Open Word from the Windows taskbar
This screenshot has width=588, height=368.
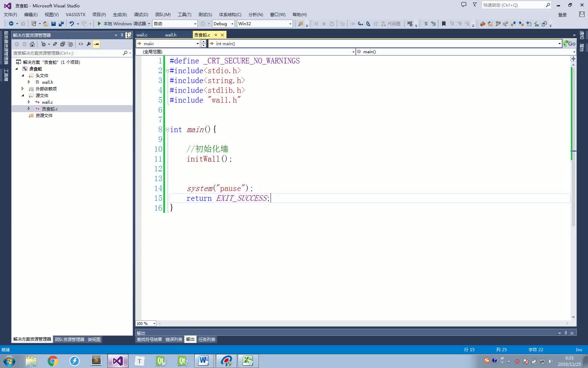(x=204, y=361)
